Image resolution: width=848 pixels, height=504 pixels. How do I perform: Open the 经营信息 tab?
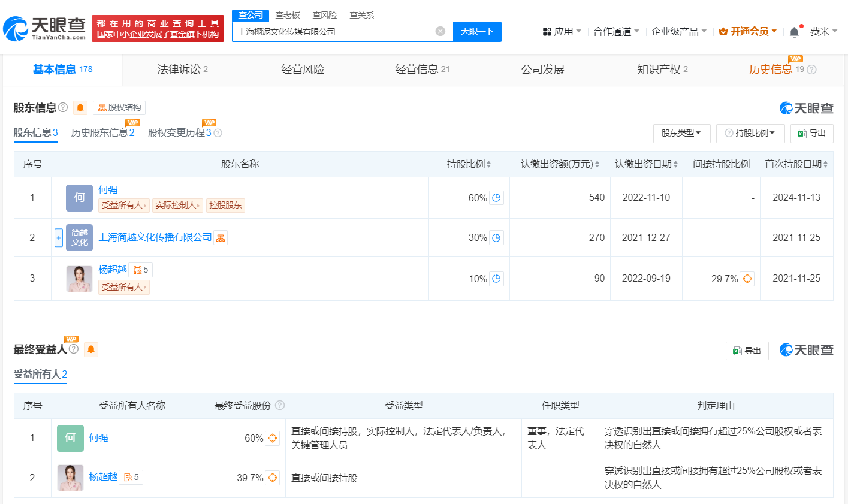point(422,70)
